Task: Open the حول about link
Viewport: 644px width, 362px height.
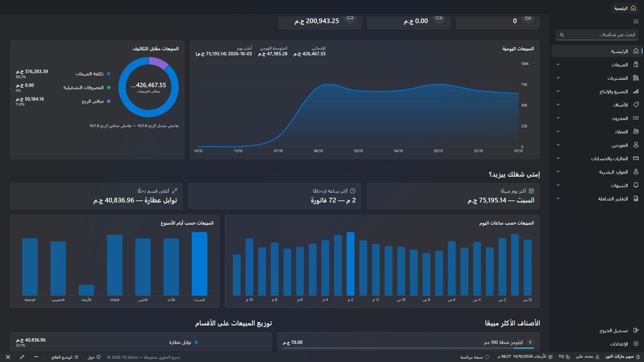Action: (x=94, y=357)
